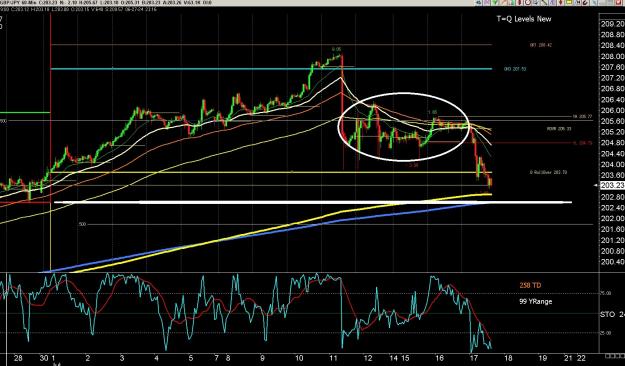This screenshot has width=625, height=366.
Task: Click the 204.00 price axis label
Action: tap(612, 165)
